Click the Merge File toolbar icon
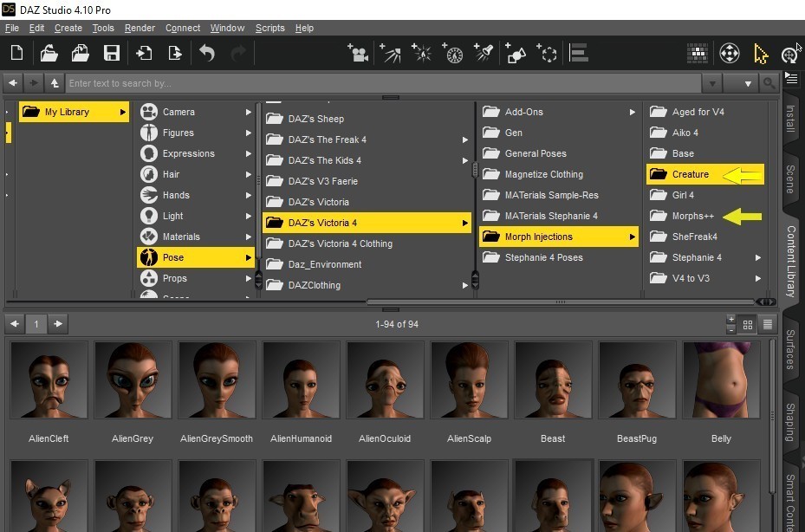805x532 pixels. point(80,53)
